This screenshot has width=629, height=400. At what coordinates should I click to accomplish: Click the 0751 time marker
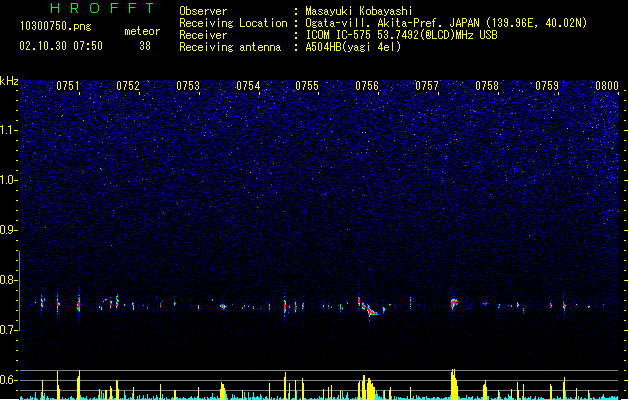coord(67,86)
